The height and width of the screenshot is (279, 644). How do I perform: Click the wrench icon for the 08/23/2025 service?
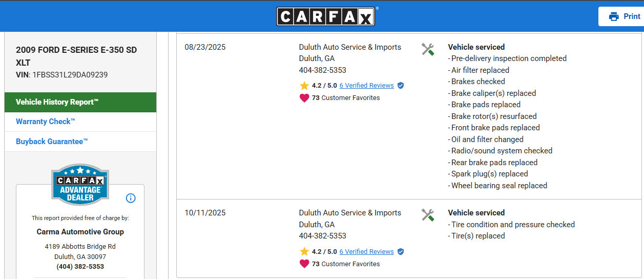(x=428, y=49)
